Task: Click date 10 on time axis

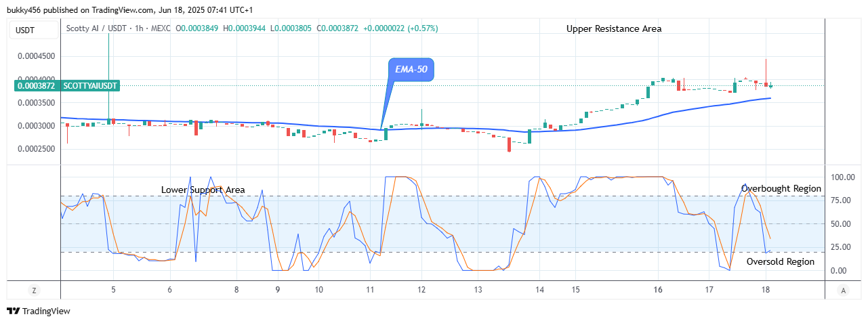Action: [318, 290]
